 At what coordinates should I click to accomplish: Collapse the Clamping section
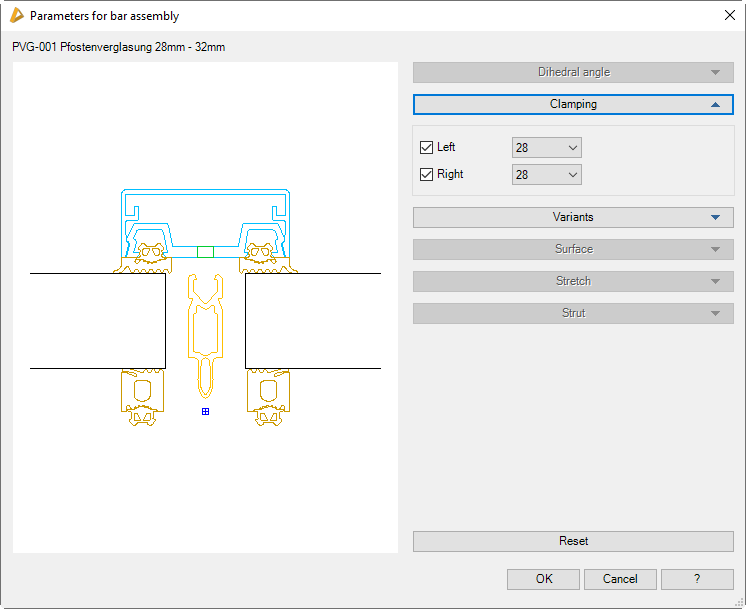click(x=573, y=104)
